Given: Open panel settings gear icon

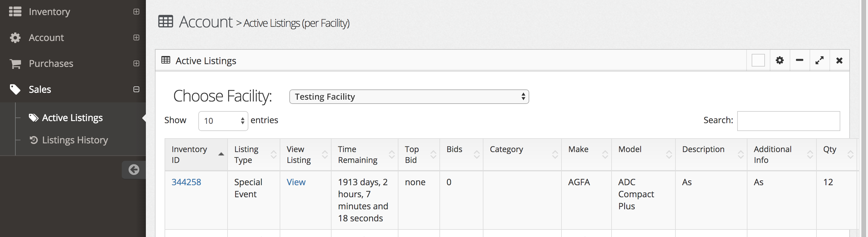Looking at the screenshot, I should 779,60.
